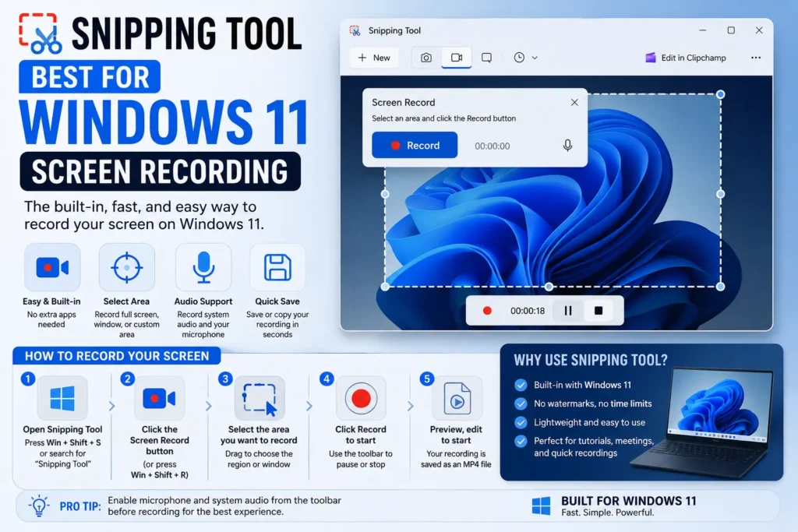Image resolution: width=798 pixels, height=532 pixels.
Task: Click the PRO TIP: label
Action: point(80,506)
